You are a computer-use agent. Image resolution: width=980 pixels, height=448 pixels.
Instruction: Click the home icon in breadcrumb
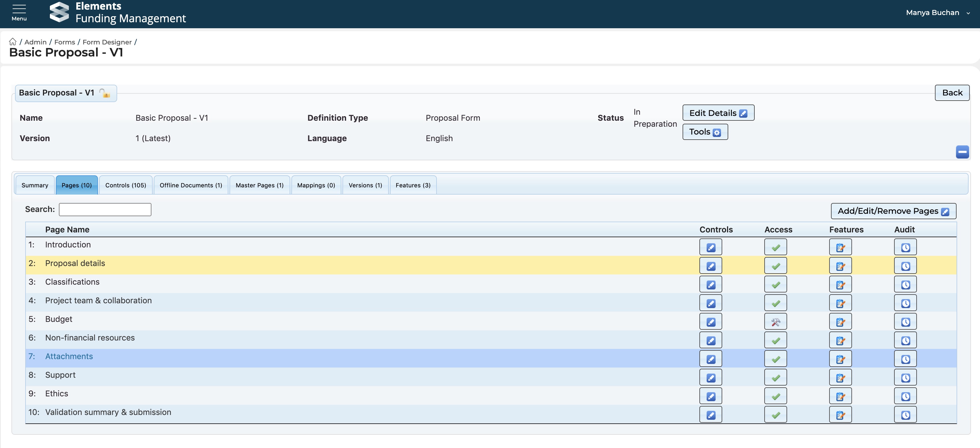[13, 42]
